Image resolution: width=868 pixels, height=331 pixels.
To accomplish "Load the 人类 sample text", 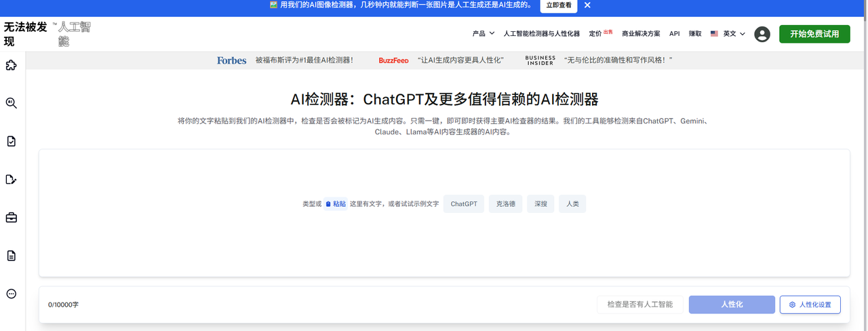I will (x=572, y=203).
